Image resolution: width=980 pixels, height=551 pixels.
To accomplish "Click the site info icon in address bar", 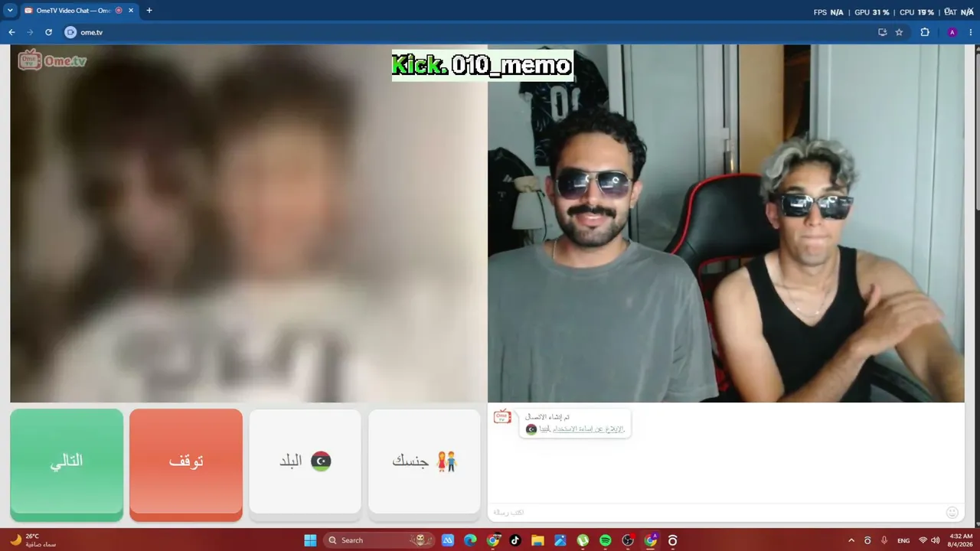I will (x=70, y=32).
